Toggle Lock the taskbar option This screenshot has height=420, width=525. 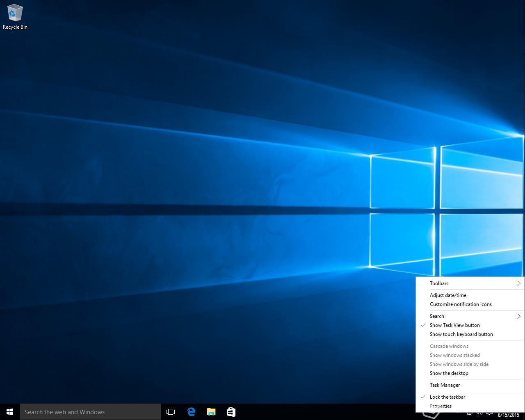tap(470, 397)
